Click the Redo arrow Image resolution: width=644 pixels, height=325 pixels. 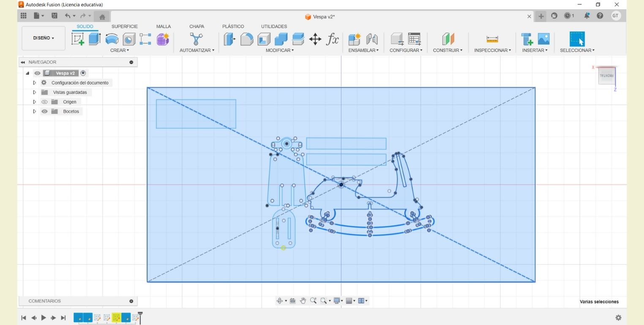83,16
